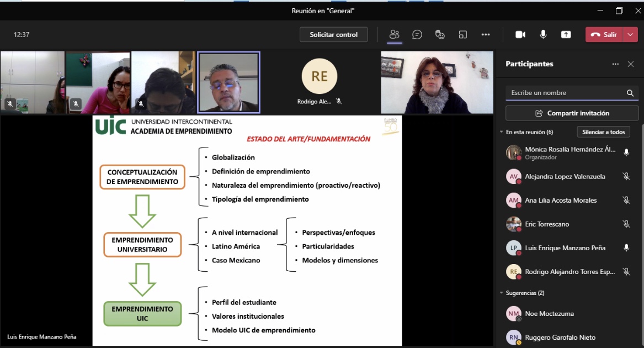Collapse the Sugerencias (2) section
This screenshot has width=644, height=348.
click(502, 293)
